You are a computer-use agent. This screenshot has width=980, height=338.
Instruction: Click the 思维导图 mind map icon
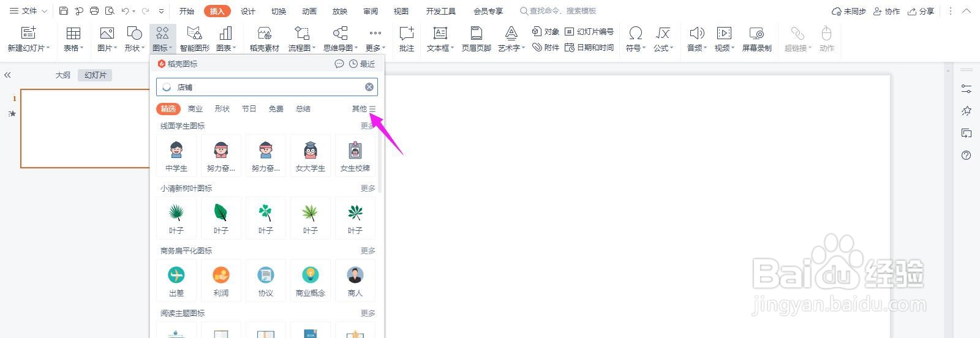[340, 33]
